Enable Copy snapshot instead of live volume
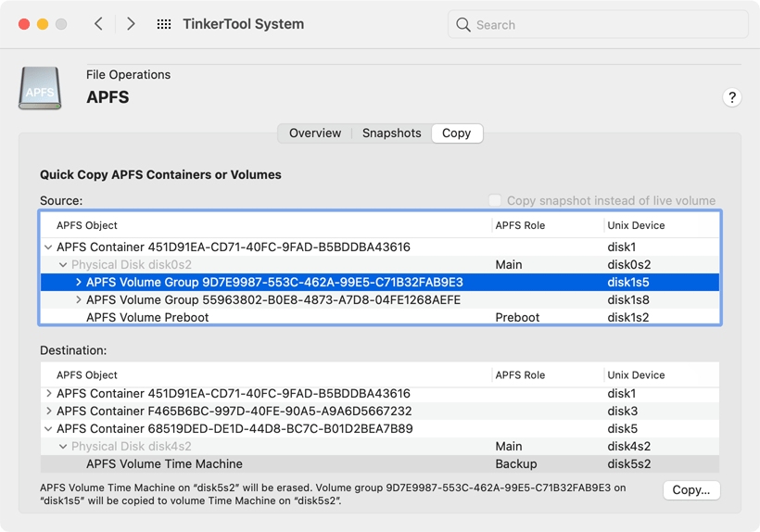 point(494,200)
